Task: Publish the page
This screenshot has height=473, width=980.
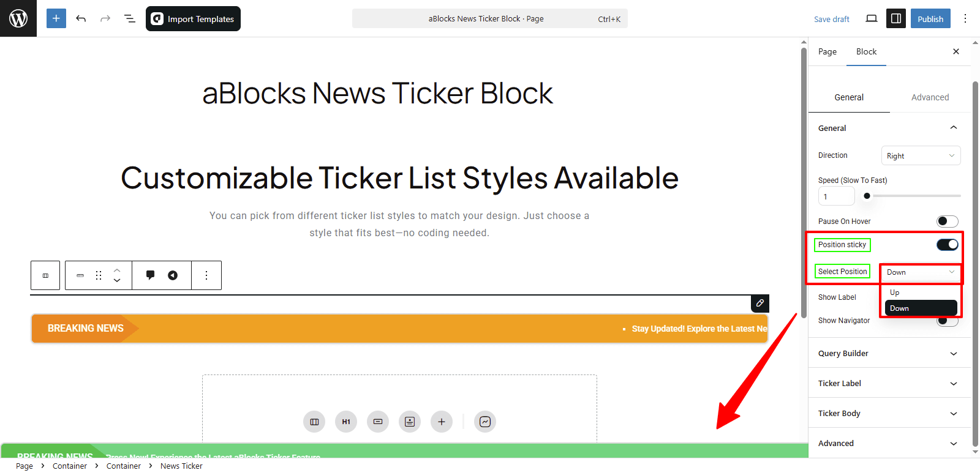Action: click(930, 18)
